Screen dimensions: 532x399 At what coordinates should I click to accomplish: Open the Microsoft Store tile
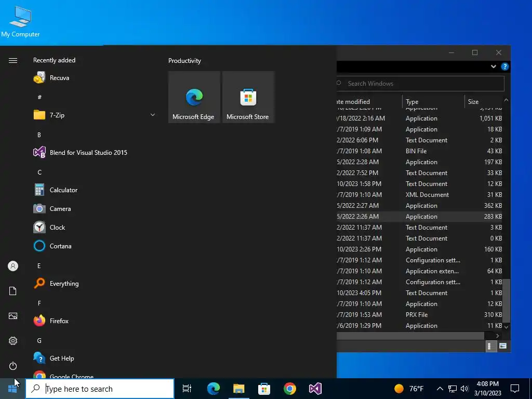248,97
